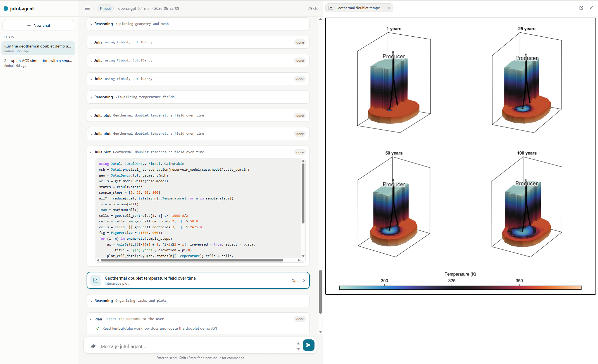Click the Temperature colorbar gradient
This screenshot has height=364, width=598.
[460, 288]
